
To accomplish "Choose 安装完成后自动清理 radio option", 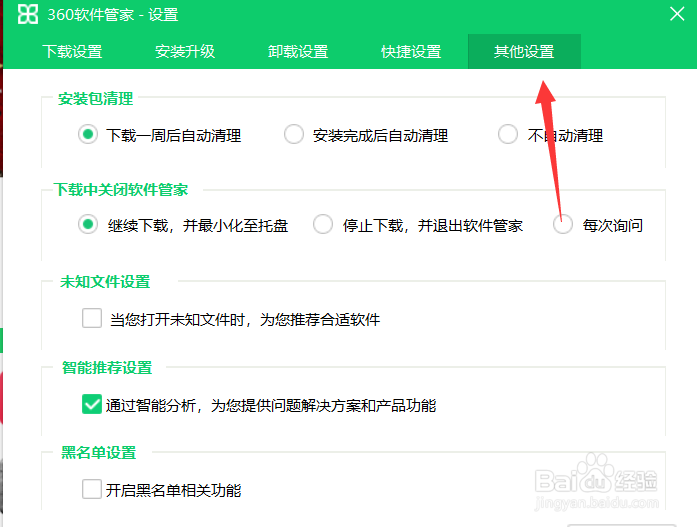I will pyautogui.click(x=294, y=134).
